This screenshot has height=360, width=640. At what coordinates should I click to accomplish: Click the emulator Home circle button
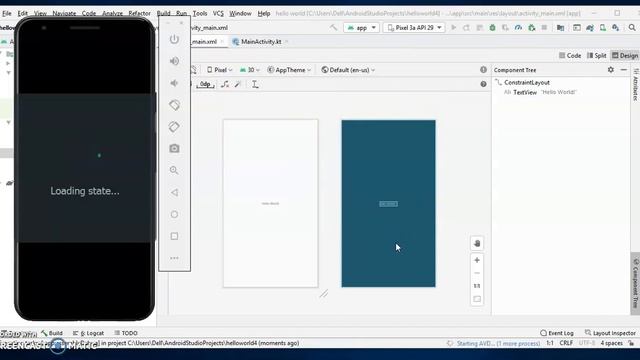click(174, 214)
